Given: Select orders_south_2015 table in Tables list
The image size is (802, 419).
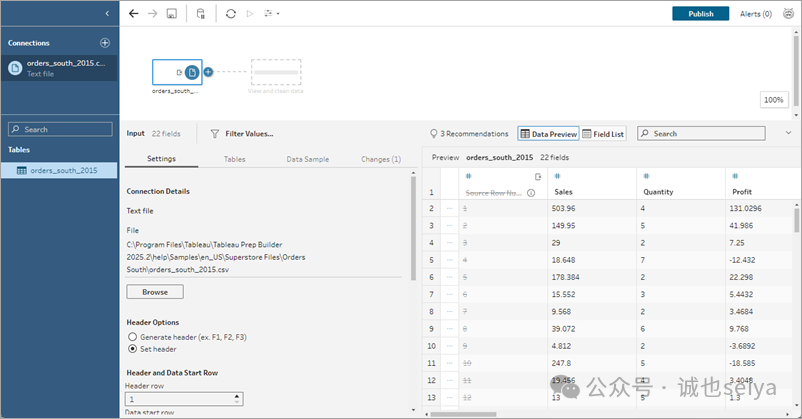Looking at the screenshot, I should 59,170.
